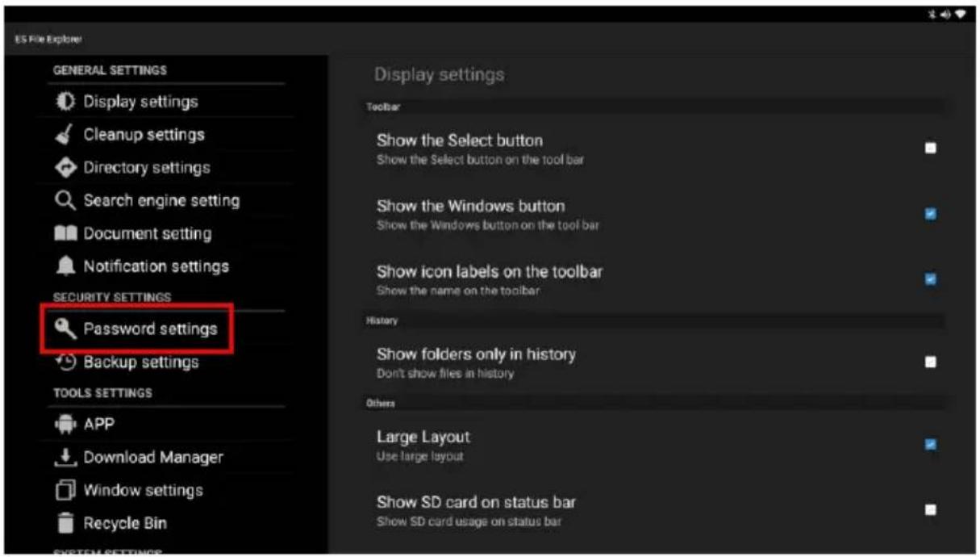Check Show SD card on status bar
The image size is (980, 557).
(931, 510)
